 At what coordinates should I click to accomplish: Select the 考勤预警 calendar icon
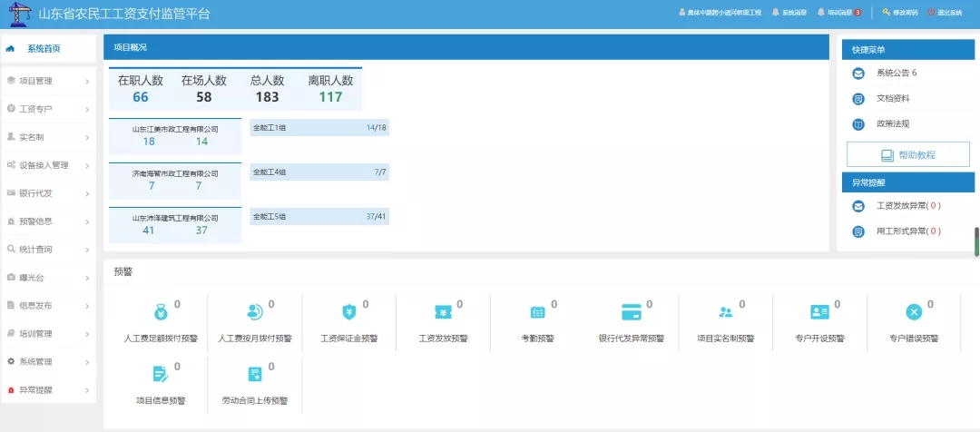click(x=538, y=312)
